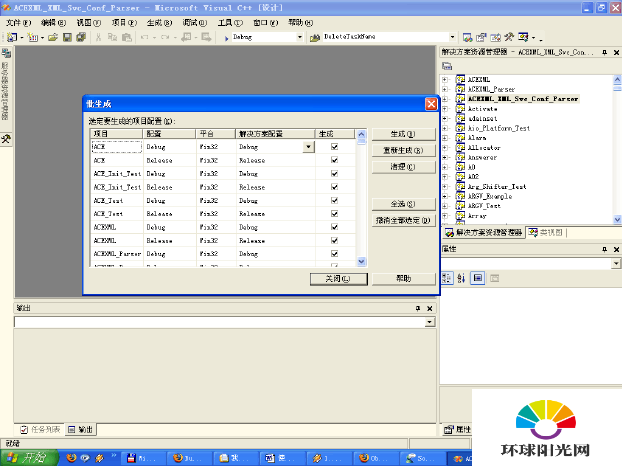
Task: Open solution configuration dropdown in ACE Debug row
Action: 309,147
